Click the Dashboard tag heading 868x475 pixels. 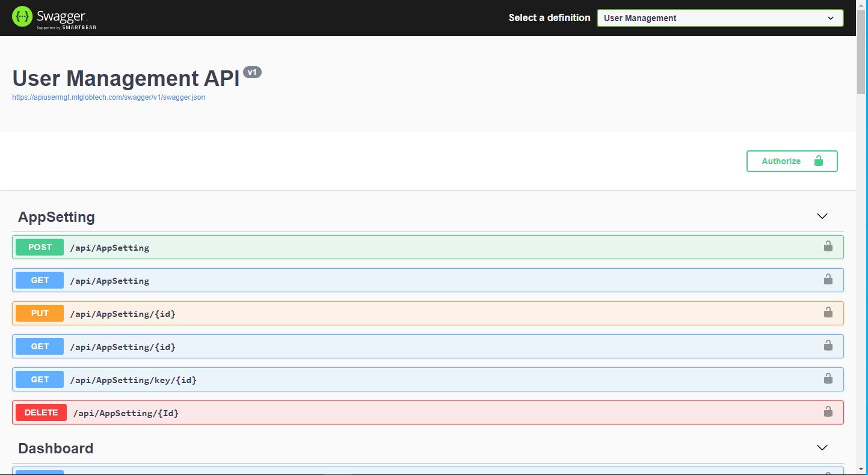click(x=55, y=449)
